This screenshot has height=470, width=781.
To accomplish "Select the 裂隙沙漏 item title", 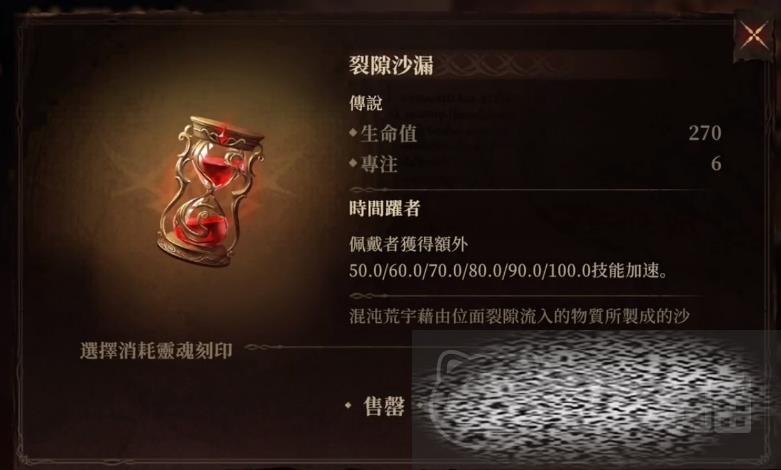I will click(390, 66).
